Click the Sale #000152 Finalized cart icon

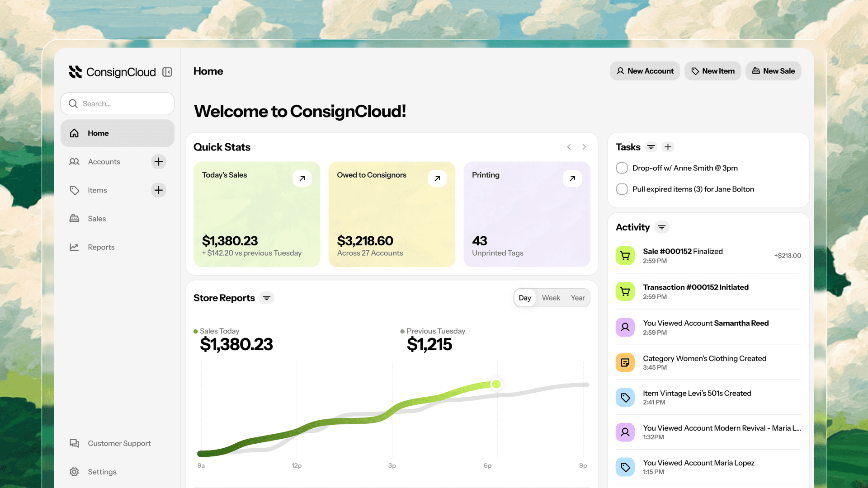[625, 256]
